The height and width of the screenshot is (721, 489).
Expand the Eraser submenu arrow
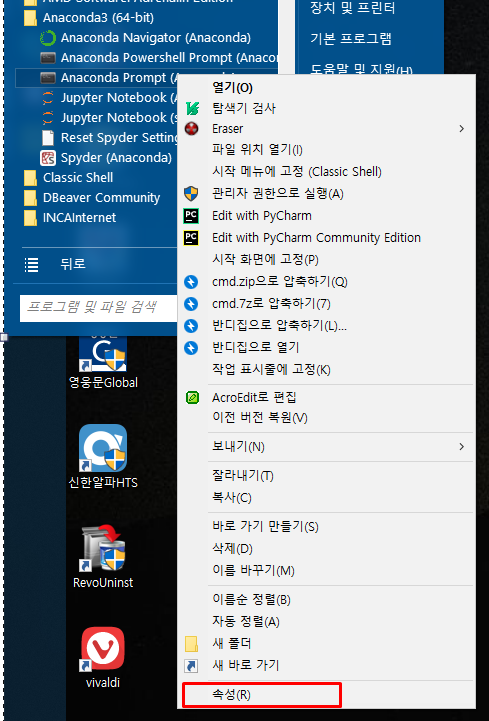tap(461, 129)
